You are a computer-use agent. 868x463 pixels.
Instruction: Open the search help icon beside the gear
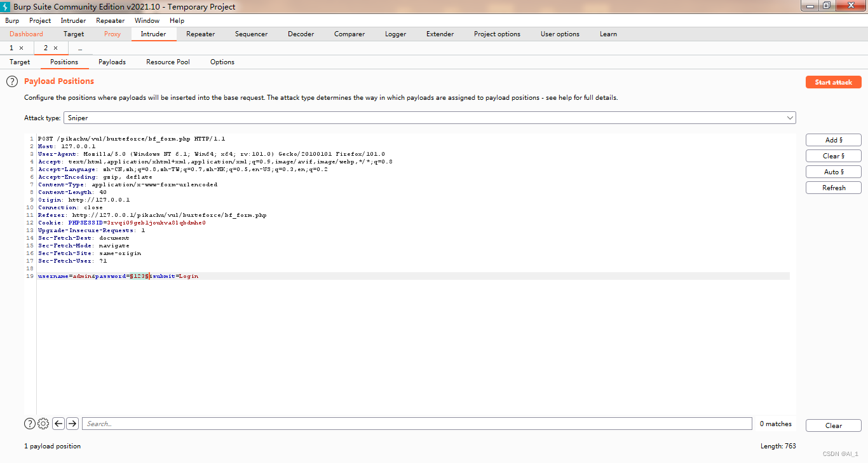[x=30, y=424]
